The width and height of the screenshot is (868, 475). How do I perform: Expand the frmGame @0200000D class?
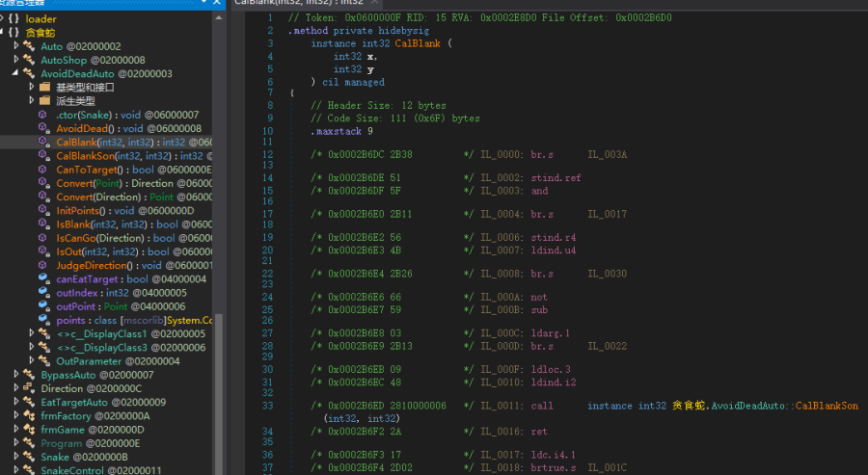[x=16, y=429]
